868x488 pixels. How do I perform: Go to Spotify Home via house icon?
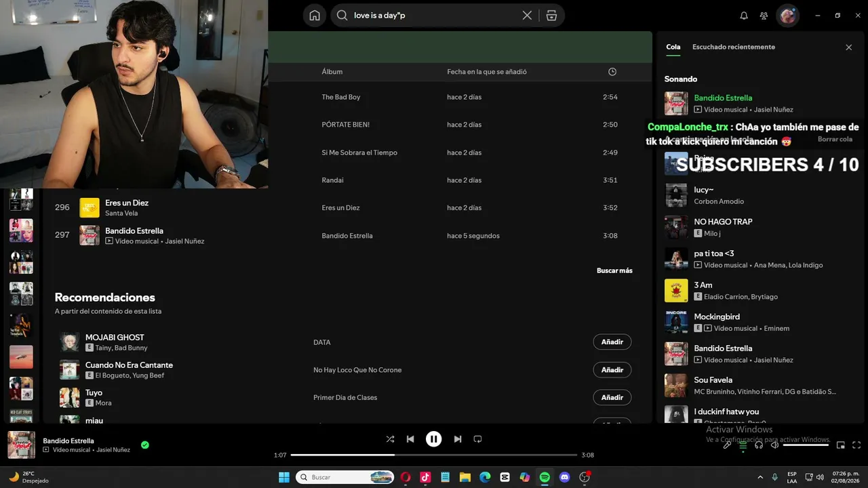click(315, 16)
